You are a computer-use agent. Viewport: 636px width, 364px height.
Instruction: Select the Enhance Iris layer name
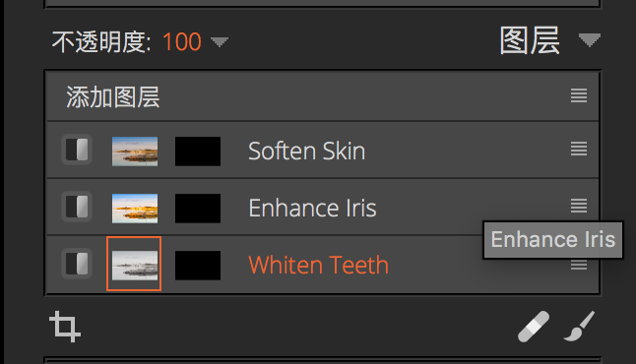[312, 208]
